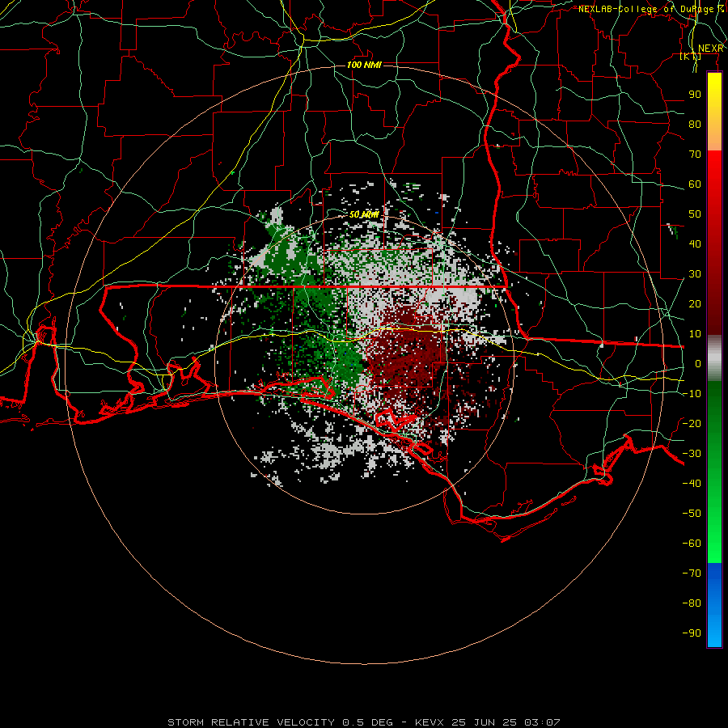728x728 pixels.
Task: Click the -90 value on the color scale
Action: click(692, 633)
